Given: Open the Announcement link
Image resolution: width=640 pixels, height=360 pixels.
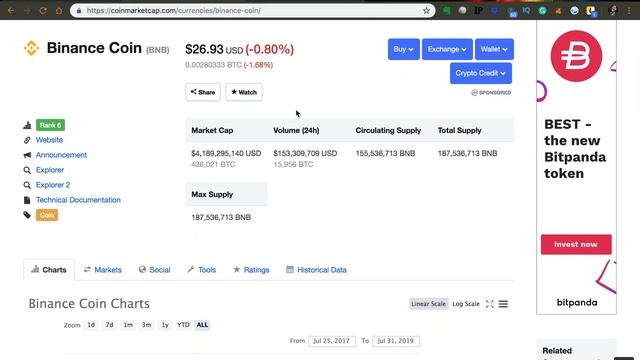Looking at the screenshot, I should coord(61,155).
